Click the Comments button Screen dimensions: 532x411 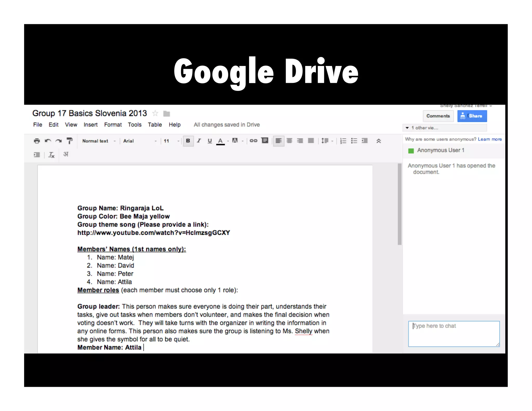(x=438, y=116)
